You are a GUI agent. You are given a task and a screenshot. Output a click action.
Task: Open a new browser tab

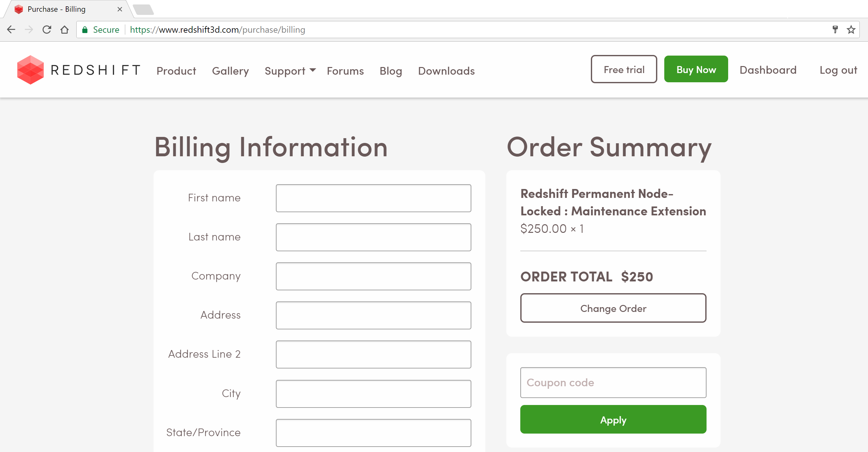[x=143, y=10]
